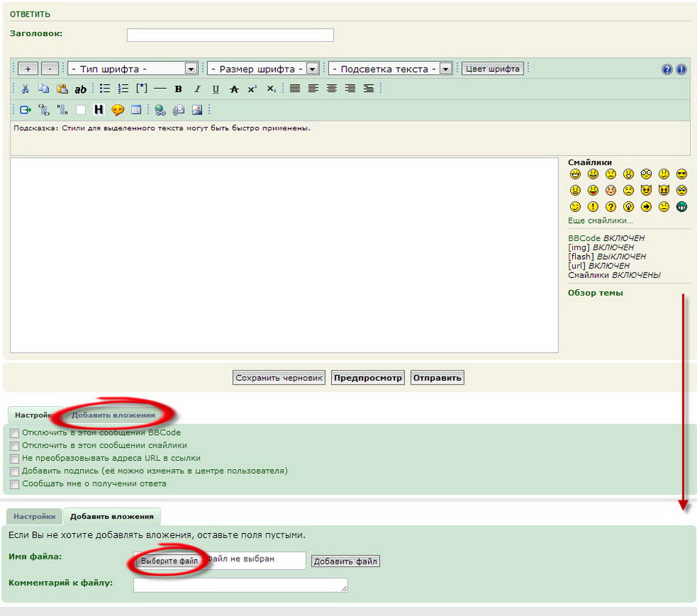Apply subscript formatting
Screen dimensions: 697x616
pos(271,89)
